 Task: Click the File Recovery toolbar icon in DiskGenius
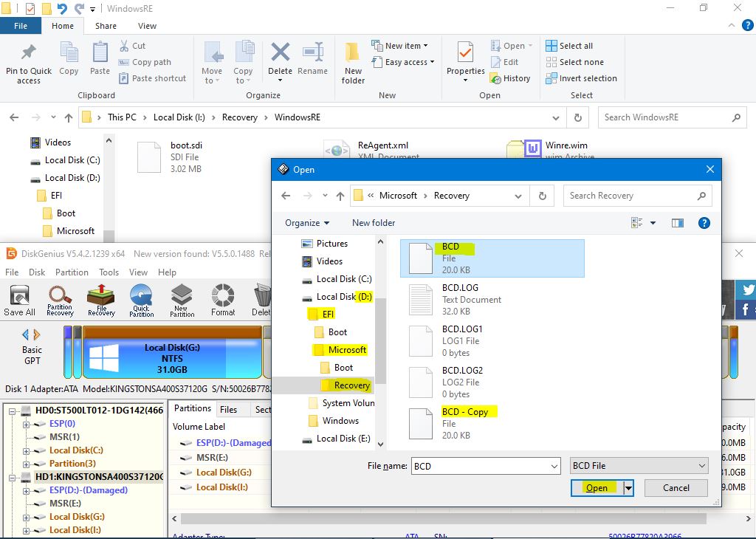101,300
